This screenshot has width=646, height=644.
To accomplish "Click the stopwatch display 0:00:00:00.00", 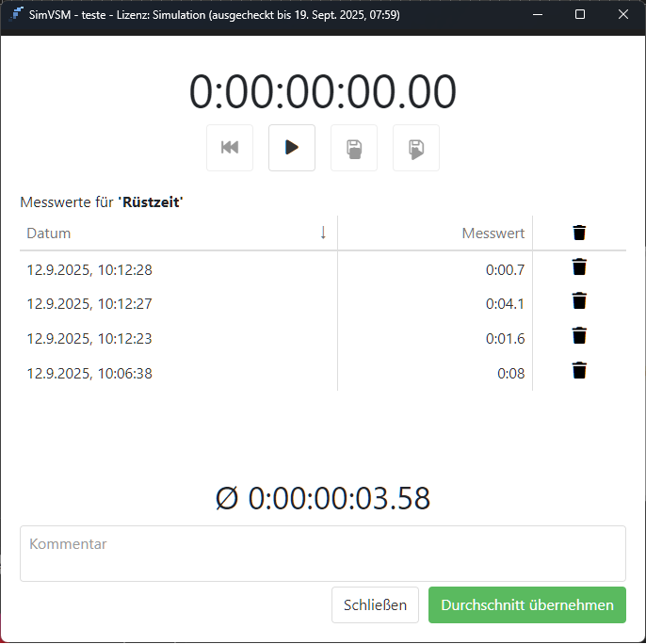I will (x=323, y=91).
